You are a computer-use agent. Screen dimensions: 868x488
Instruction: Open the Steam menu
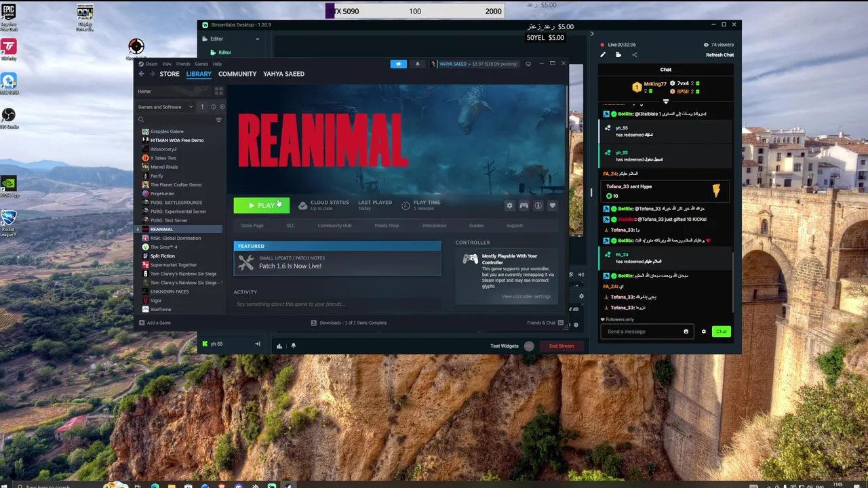click(x=151, y=64)
